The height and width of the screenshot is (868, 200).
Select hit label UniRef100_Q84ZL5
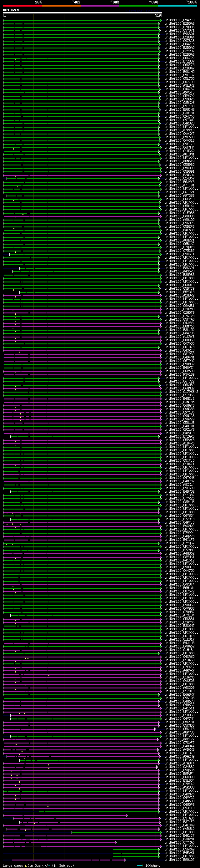179,44
